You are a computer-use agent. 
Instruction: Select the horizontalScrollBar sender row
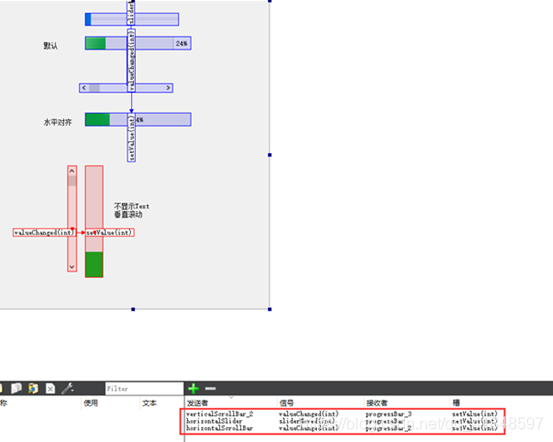219,428
